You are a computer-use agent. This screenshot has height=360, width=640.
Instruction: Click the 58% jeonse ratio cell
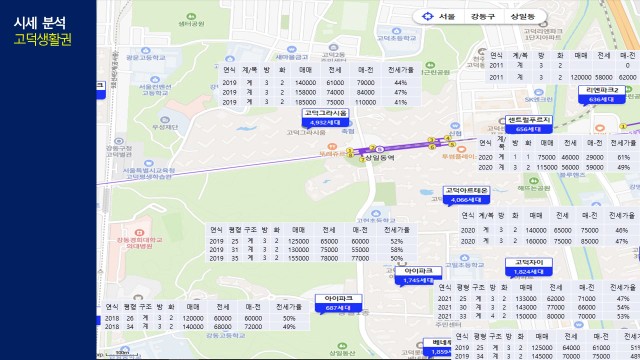396,250
